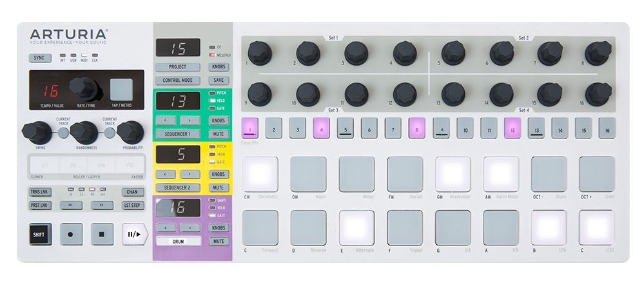Activate step button 6

(369, 128)
